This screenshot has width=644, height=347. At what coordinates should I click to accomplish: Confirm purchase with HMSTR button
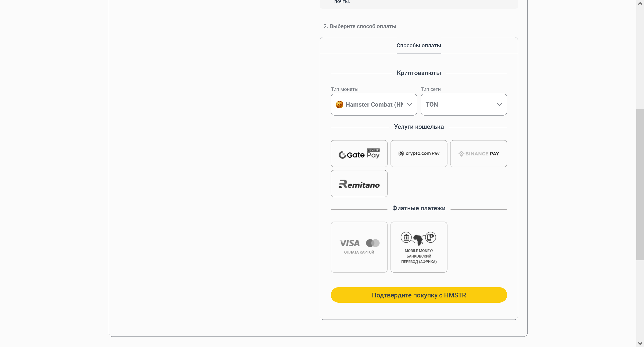pos(419,295)
